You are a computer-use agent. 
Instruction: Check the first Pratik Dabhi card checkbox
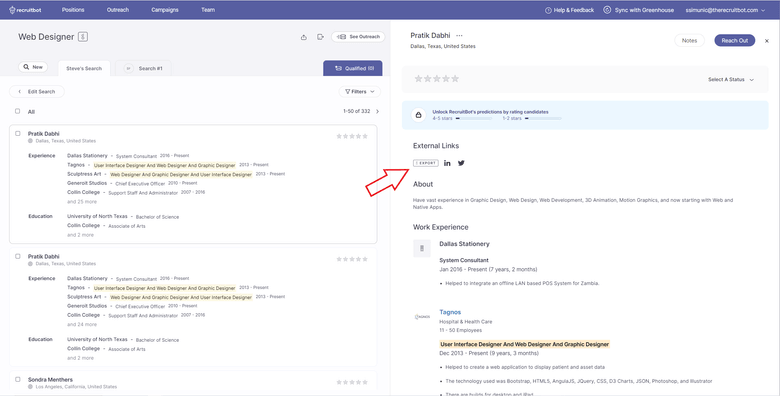point(18,133)
